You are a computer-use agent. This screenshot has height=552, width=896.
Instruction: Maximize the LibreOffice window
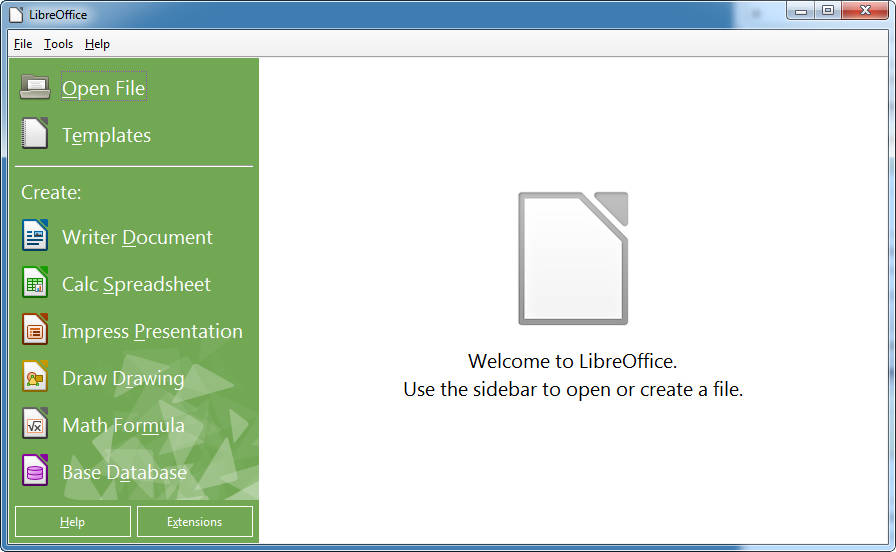click(x=828, y=10)
